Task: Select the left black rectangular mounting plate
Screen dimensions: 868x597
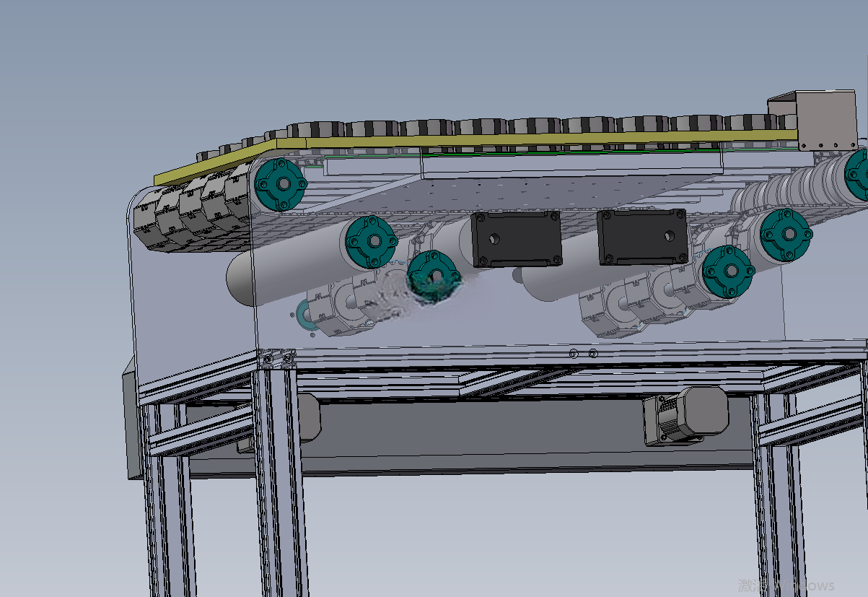Action: pyautogui.click(x=516, y=240)
